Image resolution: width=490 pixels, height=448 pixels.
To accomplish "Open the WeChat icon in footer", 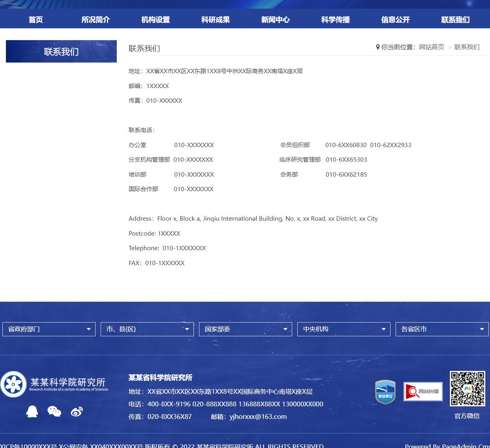I will coord(54,411).
